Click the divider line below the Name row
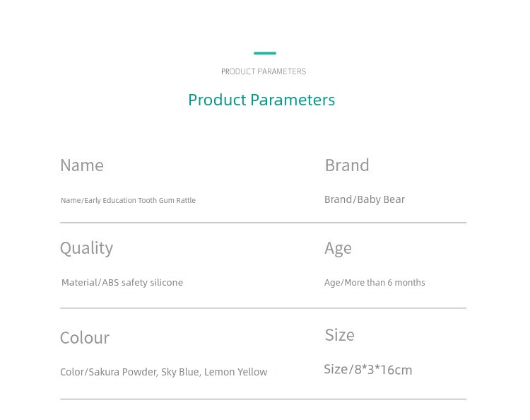The image size is (530, 420). tap(264, 223)
